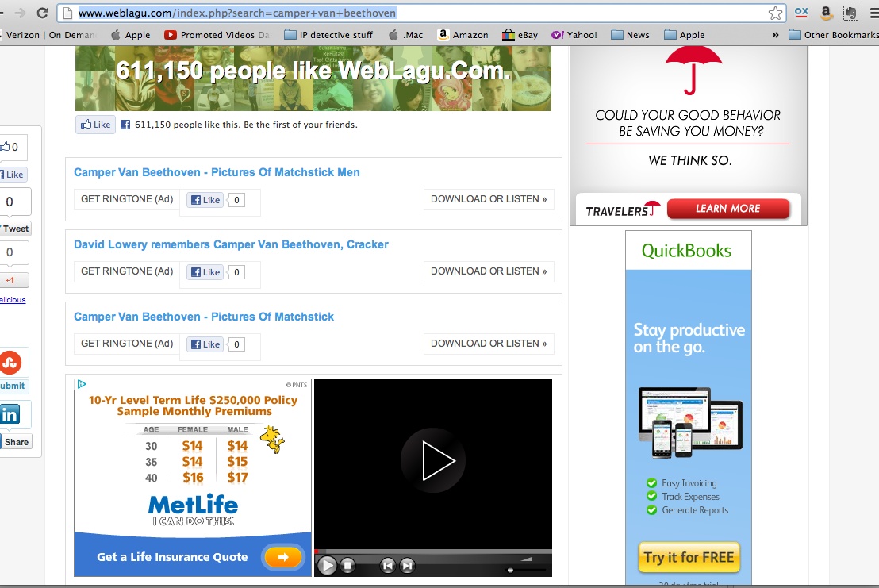Screen dimensions: 879x588
Task: Reload the page with refresh icon
Action: click(x=43, y=13)
